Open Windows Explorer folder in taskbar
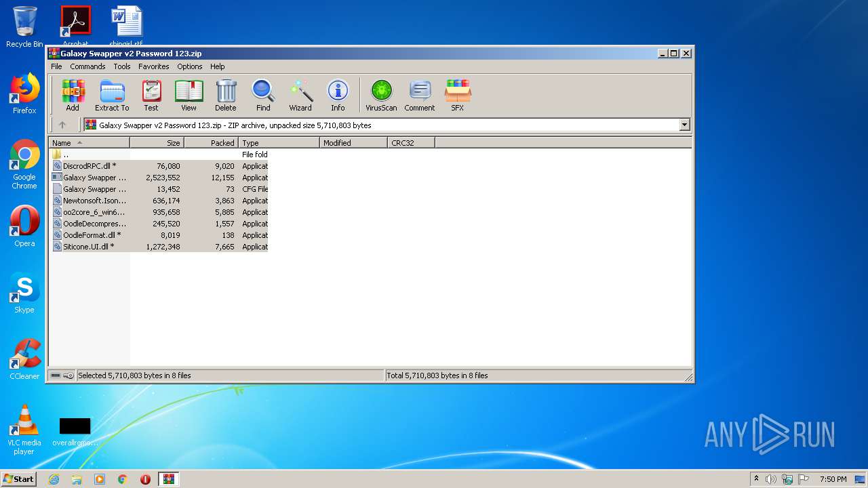This screenshot has width=868, height=488. click(x=77, y=479)
